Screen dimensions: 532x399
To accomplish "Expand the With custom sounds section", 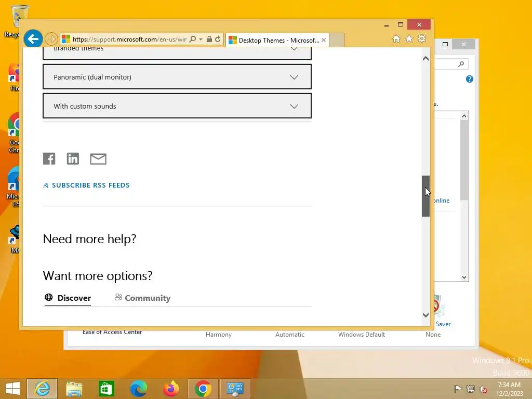I will pos(177,106).
